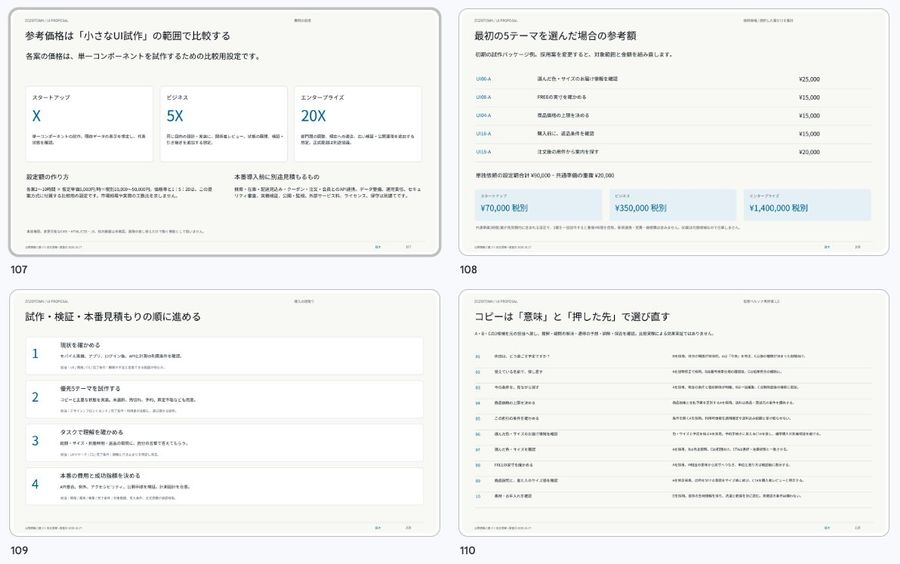900x564 pixels.
Task: Click the large 20X value under エンタープライズ
Action: [313, 116]
